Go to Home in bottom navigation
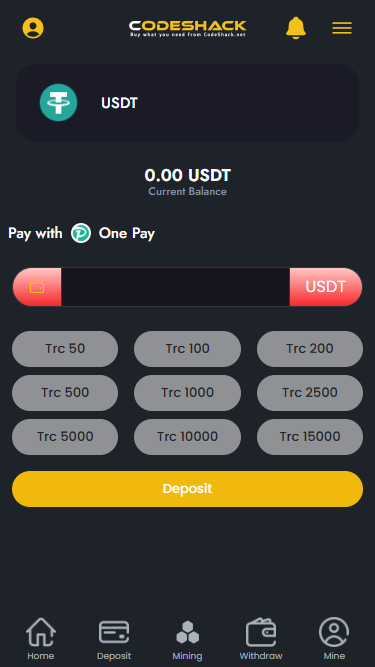Screen dimensions: 375x667 [41, 639]
